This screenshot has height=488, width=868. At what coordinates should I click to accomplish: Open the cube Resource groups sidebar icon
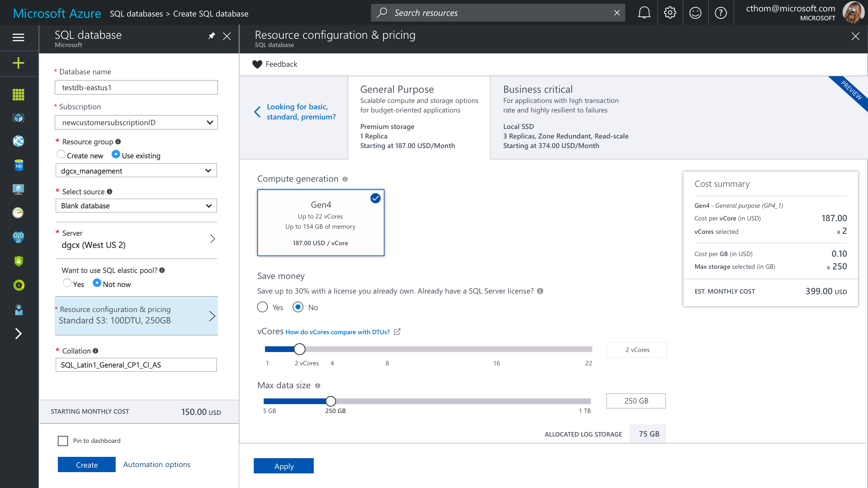click(x=18, y=118)
